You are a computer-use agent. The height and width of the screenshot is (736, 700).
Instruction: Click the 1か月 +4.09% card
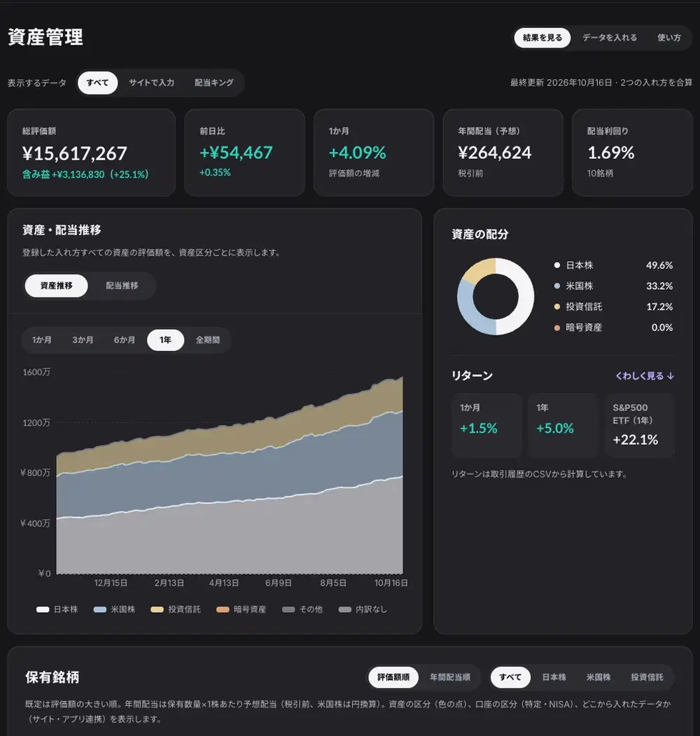coord(374,153)
